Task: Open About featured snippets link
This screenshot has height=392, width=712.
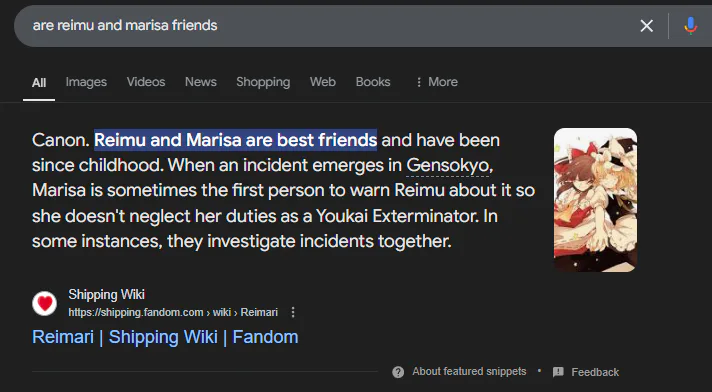Action: 469,372
